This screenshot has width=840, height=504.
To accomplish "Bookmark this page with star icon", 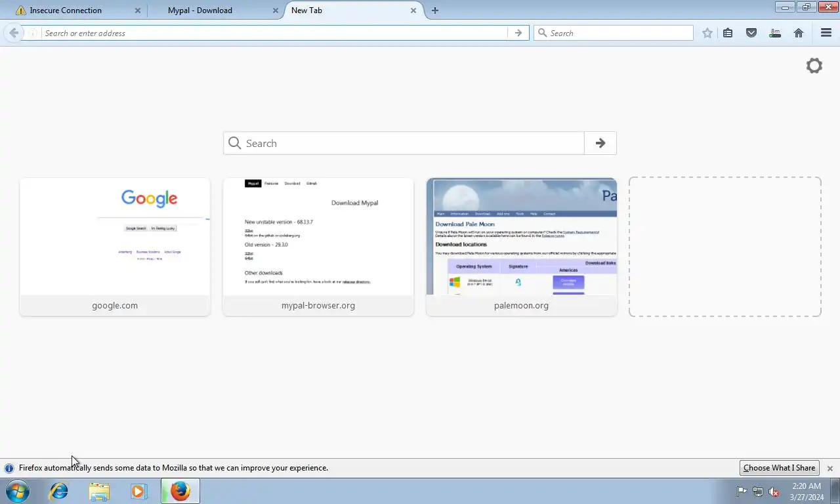I will [x=707, y=33].
